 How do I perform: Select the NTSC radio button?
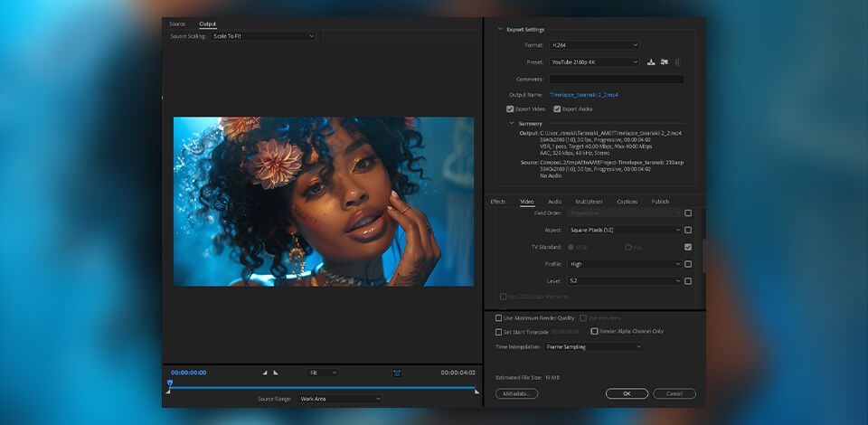coord(571,248)
